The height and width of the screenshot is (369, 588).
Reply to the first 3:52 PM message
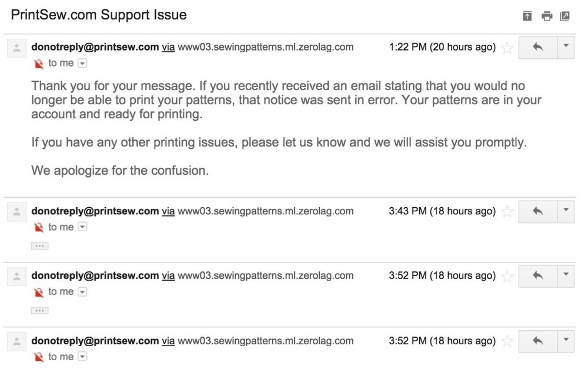click(538, 276)
